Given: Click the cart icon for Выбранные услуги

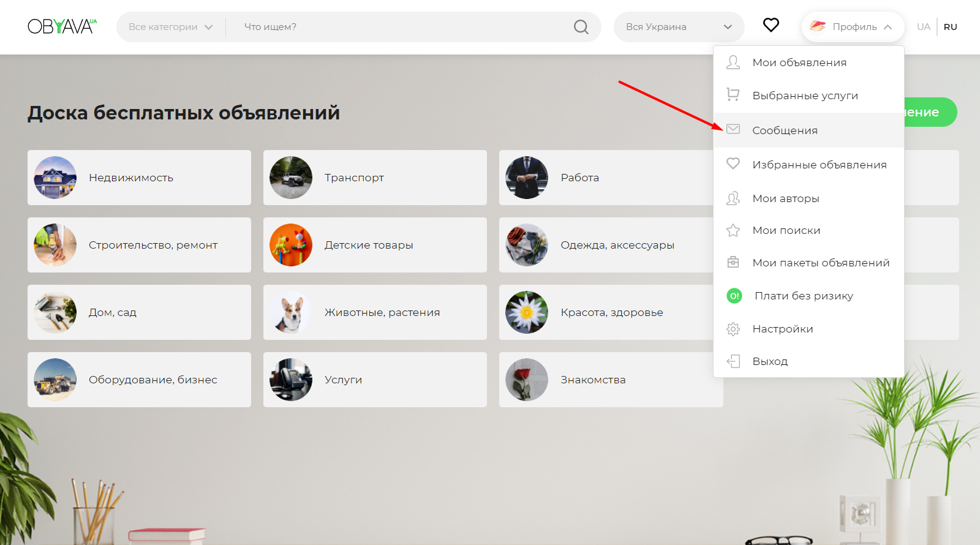Looking at the screenshot, I should 733,95.
